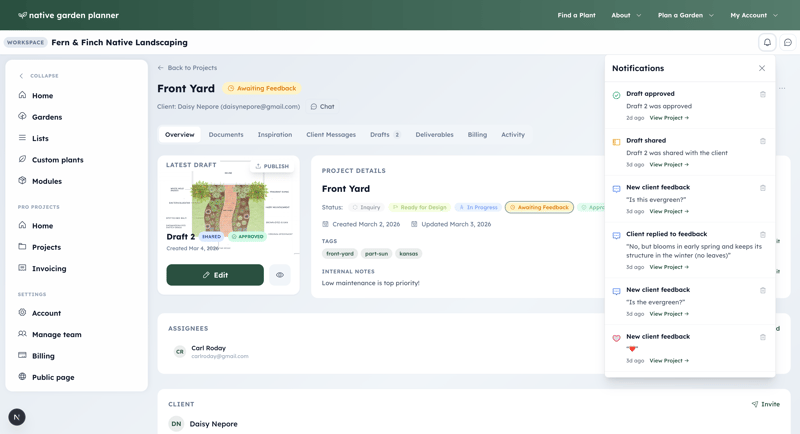Click the notifications bell icon
800x434 pixels.
point(767,43)
